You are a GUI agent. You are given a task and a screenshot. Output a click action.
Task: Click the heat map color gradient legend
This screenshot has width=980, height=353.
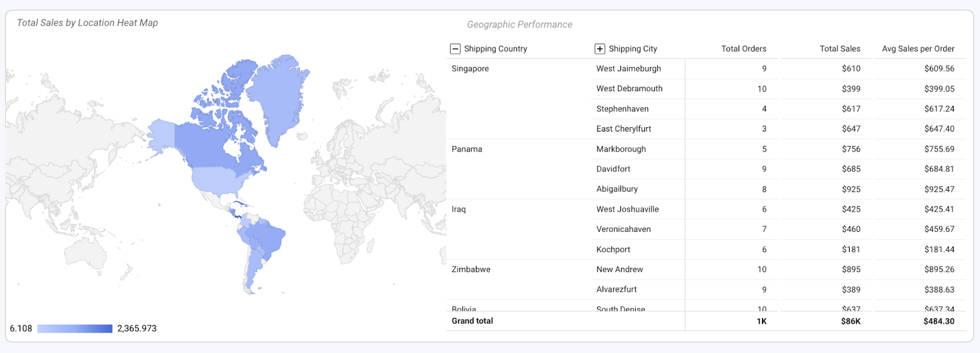point(75,329)
